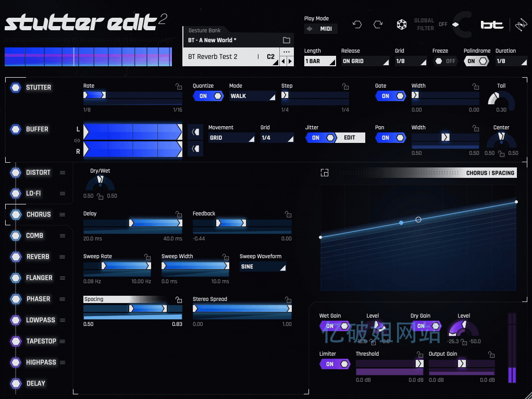Open the three-dot preset options menu
Viewport: 532px width, 399px height.
(286, 52)
